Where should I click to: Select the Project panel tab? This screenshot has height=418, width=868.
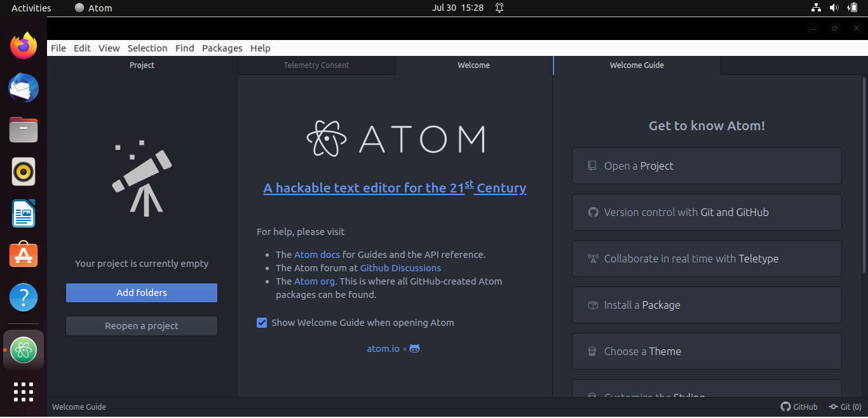[142, 65]
